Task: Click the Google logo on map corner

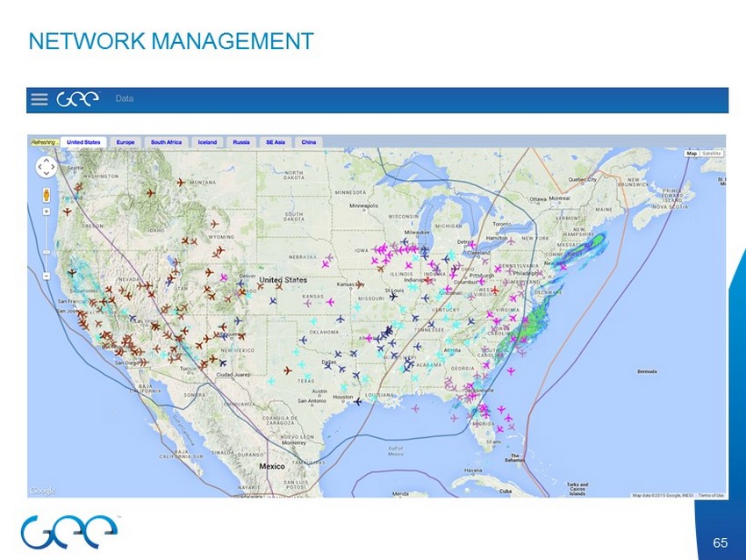Action: tap(42, 491)
